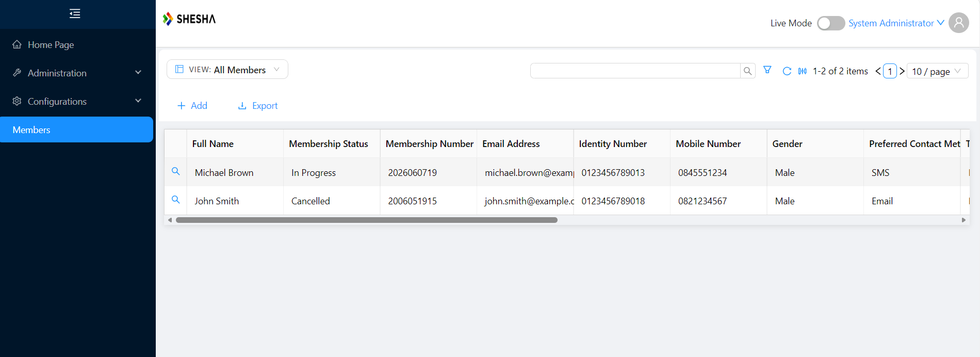The image size is (980, 357).
Task: Click the Shesha logo
Action: click(189, 19)
